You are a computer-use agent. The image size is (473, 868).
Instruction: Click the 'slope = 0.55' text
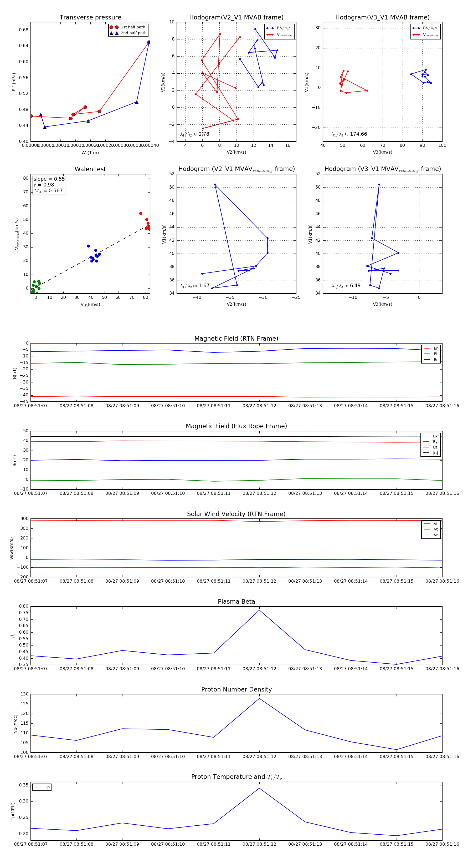click(49, 179)
